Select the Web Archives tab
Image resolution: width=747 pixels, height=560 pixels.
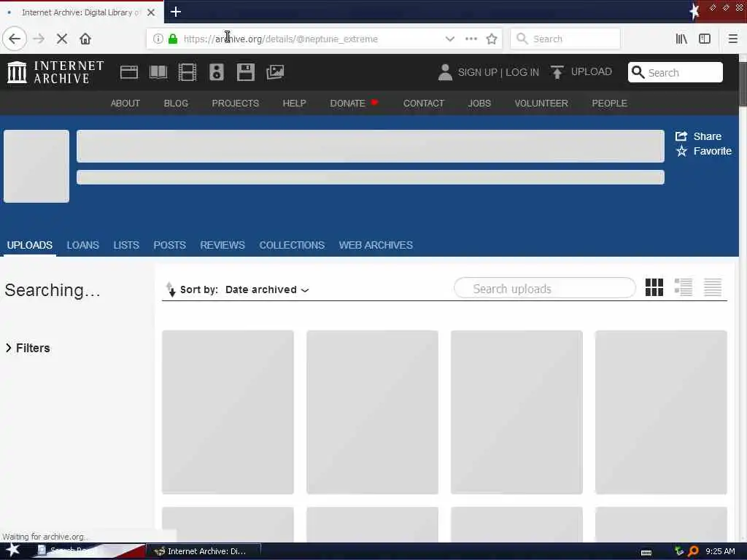376,245
